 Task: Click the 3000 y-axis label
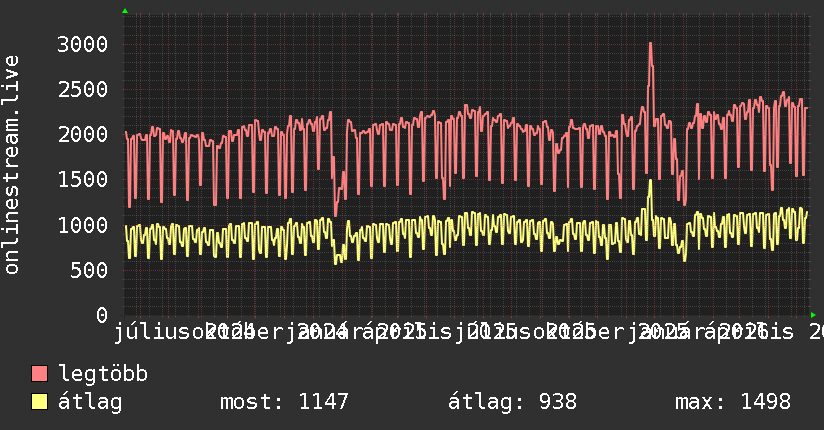[83, 44]
